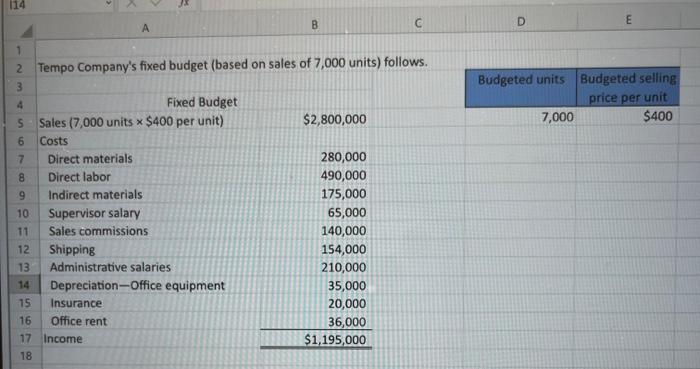700x369 pixels.
Task: Select the $1,195,000 income total cell
Action: (335, 340)
